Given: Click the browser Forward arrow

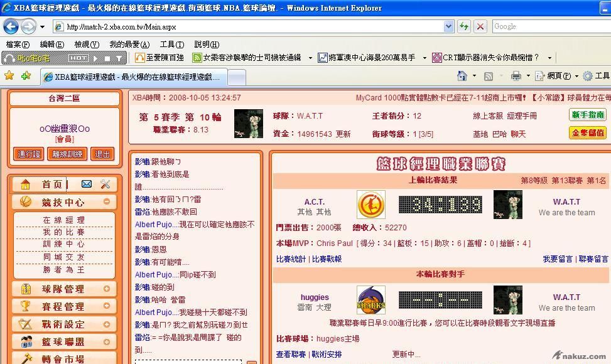Looking at the screenshot, I should (28, 26).
